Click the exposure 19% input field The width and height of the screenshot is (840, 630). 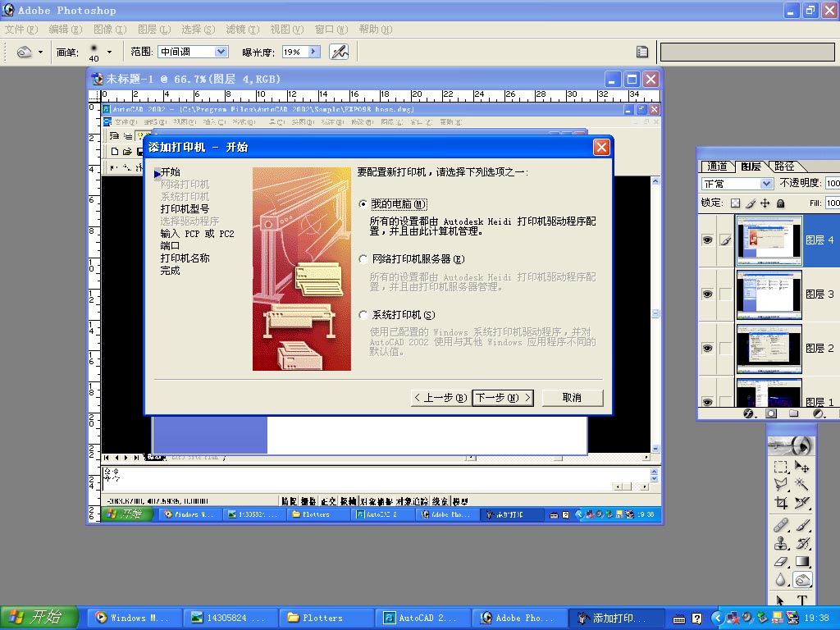[x=295, y=52]
